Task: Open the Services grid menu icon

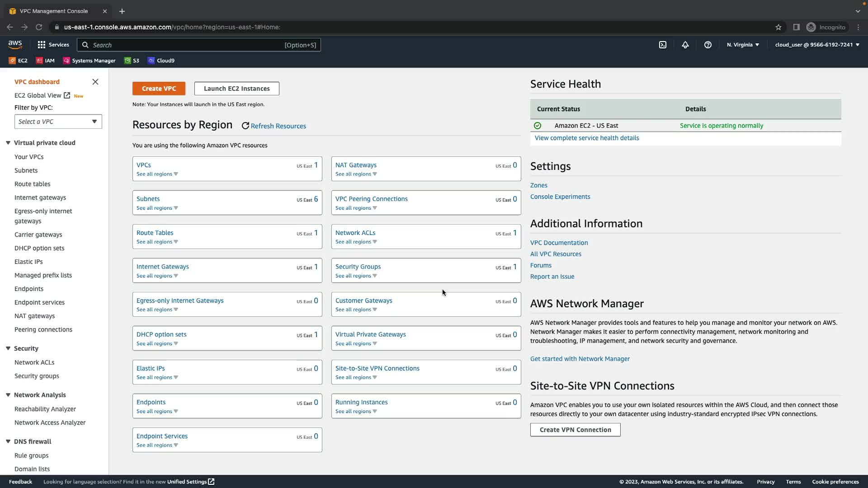Action: pos(42,45)
